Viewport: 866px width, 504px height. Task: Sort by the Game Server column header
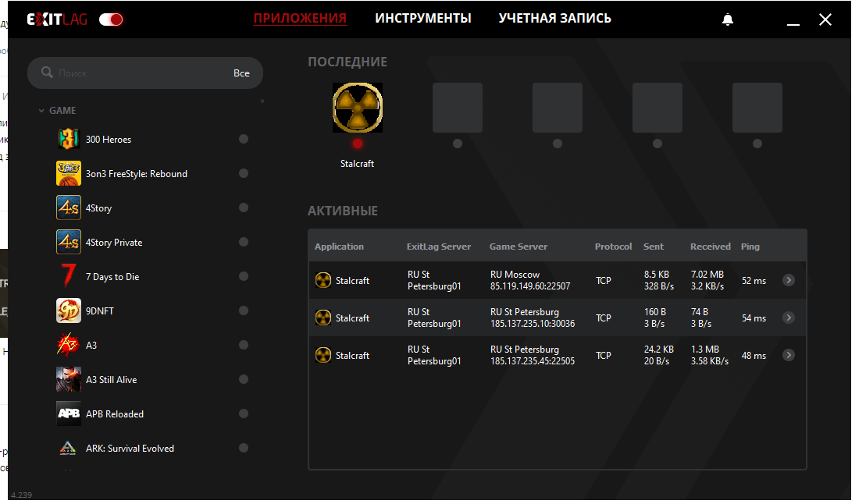click(x=519, y=247)
